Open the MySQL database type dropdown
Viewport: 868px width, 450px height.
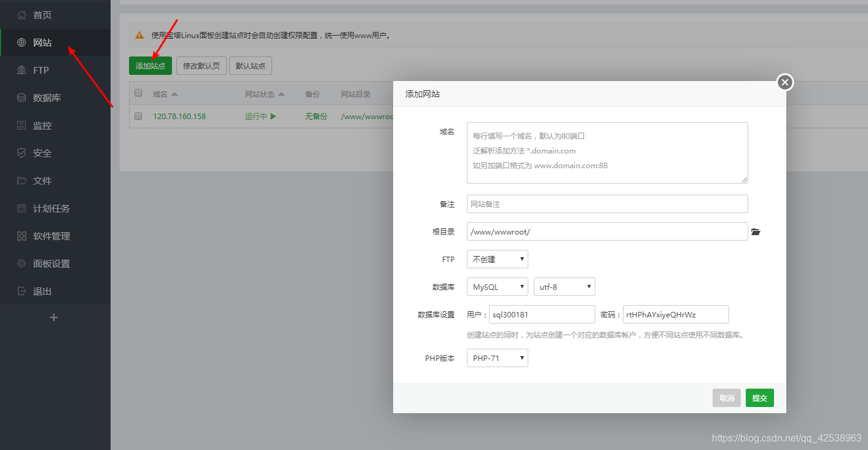[498, 287]
